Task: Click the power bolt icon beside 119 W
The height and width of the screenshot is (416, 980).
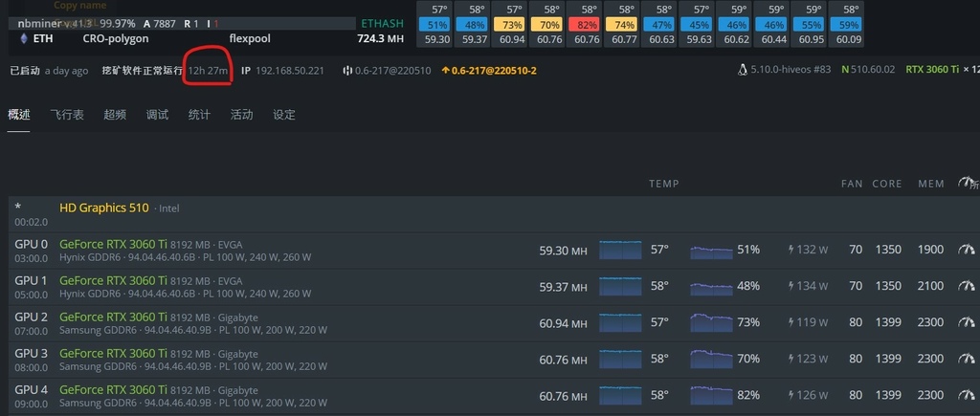Action: pyautogui.click(x=791, y=322)
